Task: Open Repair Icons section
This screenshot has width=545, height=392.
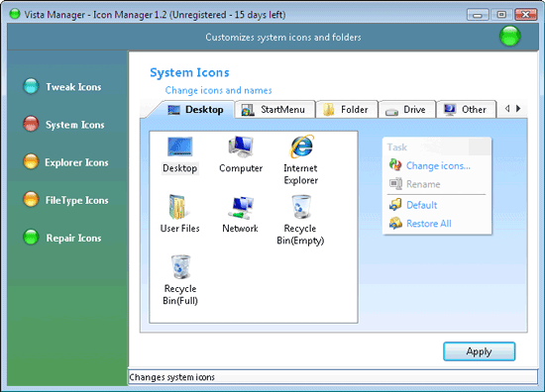Action: (x=62, y=238)
